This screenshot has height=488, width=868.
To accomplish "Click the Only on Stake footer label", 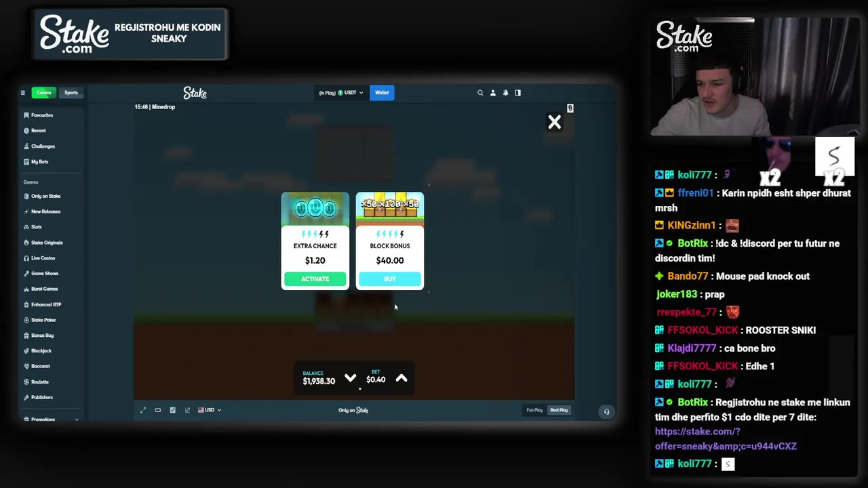I will pyautogui.click(x=353, y=410).
